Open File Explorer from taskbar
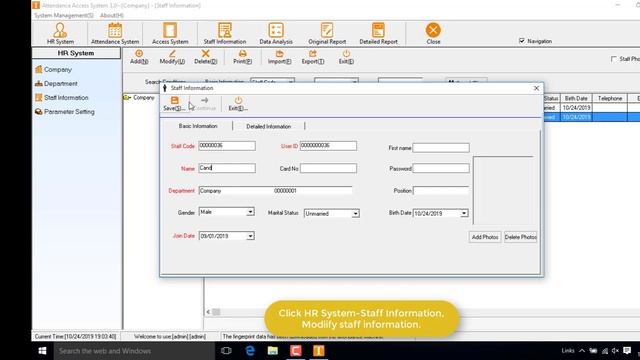 click(x=273, y=351)
